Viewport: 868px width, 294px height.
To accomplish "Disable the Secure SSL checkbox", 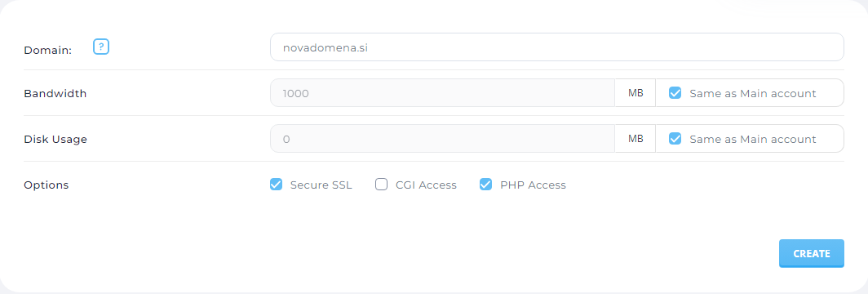I will (276, 185).
